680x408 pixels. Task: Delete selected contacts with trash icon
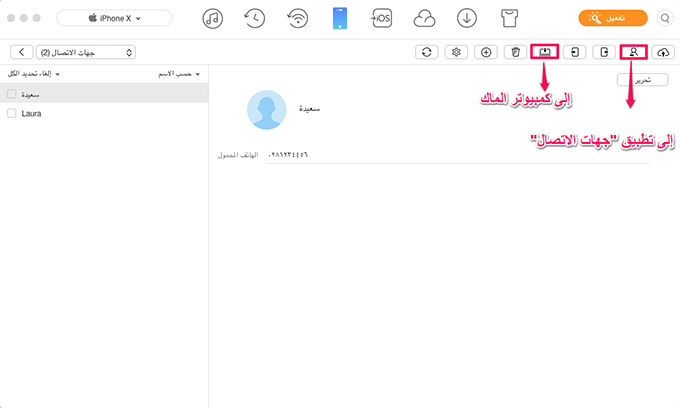(515, 52)
